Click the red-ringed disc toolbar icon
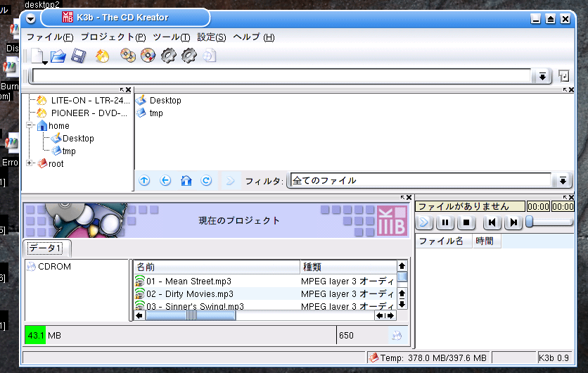Screen dimensions: 588x373 (148, 56)
